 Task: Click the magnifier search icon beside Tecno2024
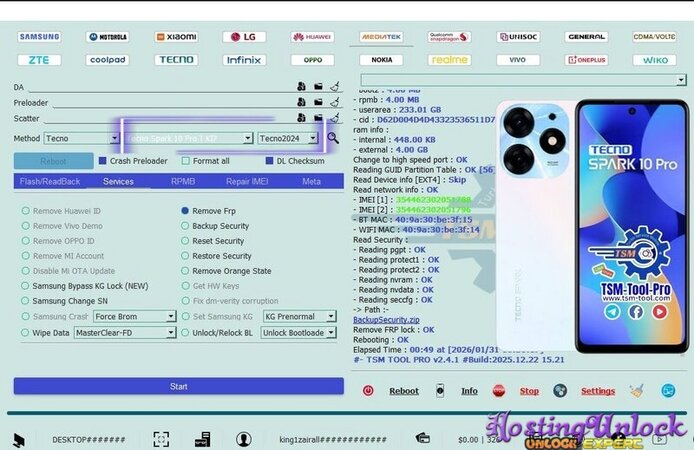click(333, 138)
